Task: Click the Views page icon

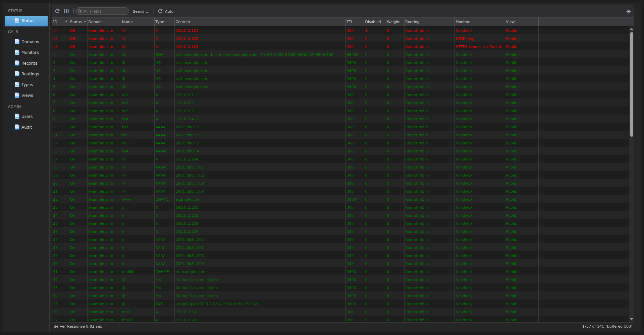Action: [17, 95]
